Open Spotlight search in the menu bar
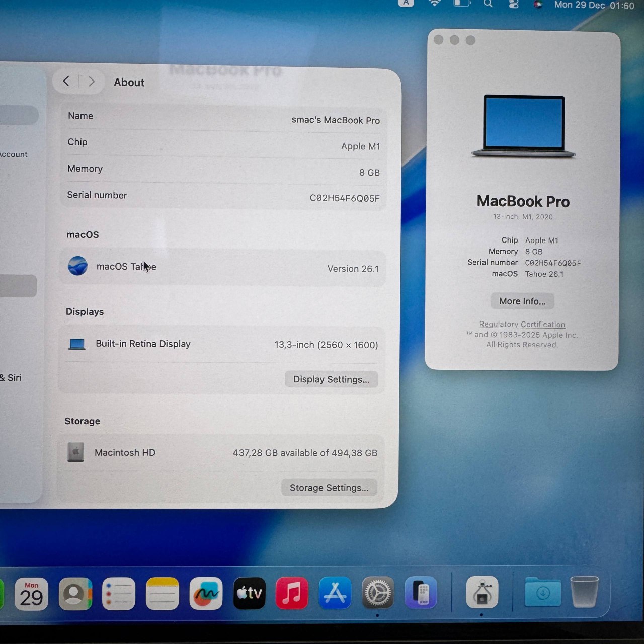The height and width of the screenshot is (644, 644). pos(487,4)
